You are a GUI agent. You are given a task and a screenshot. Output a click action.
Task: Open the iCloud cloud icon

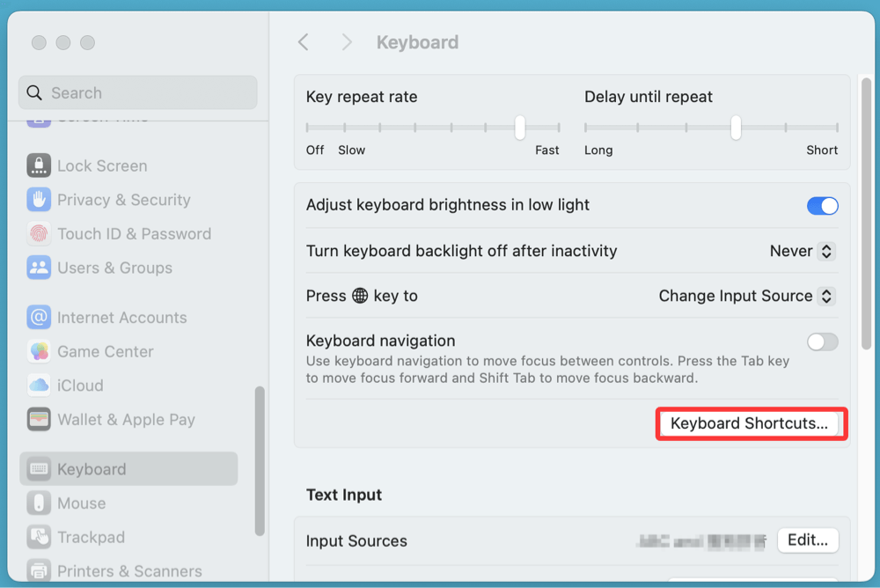click(x=39, y=386)
